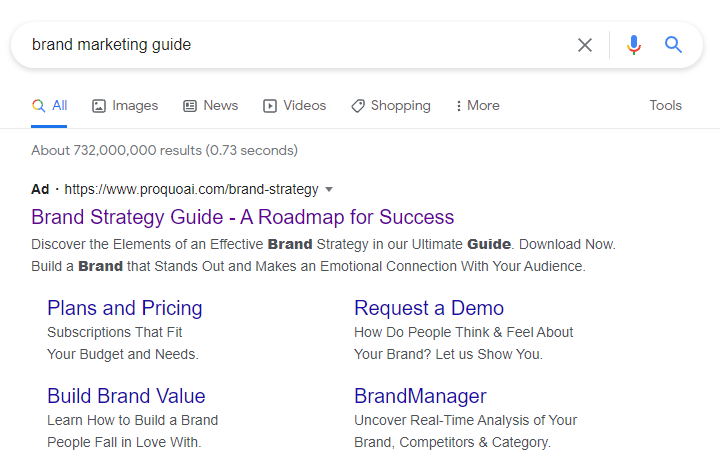Screen dimensions: 720x462
Task: Click the Videos tab play icon
Action: [270, 106]
